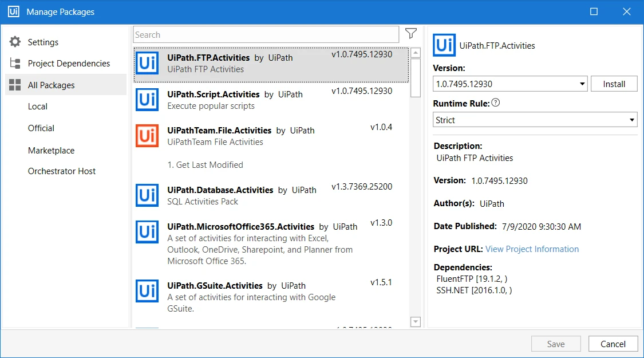The width and height of the screenshot is (644, 358).
Task: Click the Project Dependencies tree icon
Action: (x=15, y=64)
